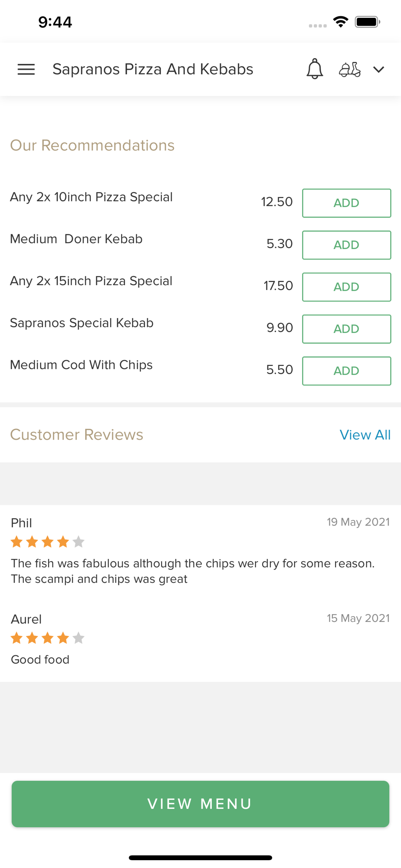Select Aurel's star rating
401x868 pixels.
(x=48, y=638)
